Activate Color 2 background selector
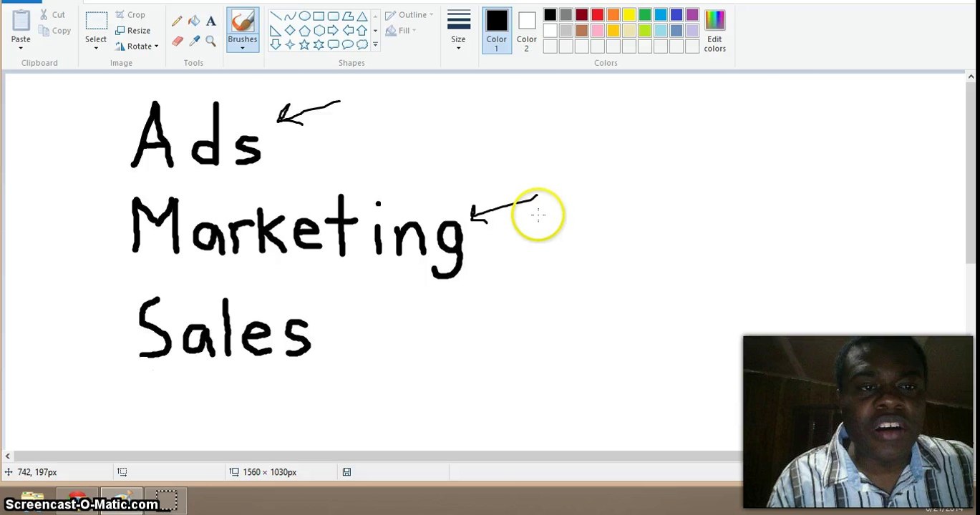Image resolution: width=980 pixels, height=515 pixels. (527, 30)
